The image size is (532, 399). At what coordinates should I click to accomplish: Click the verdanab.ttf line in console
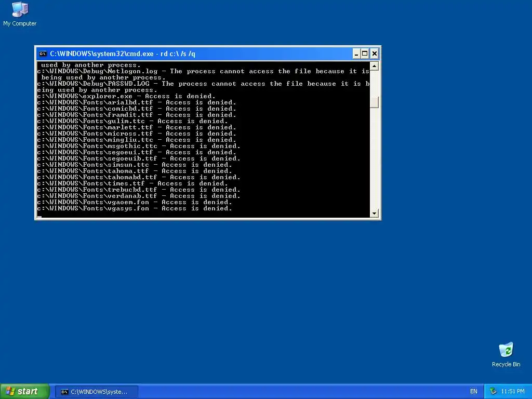(x=139, y=196)
